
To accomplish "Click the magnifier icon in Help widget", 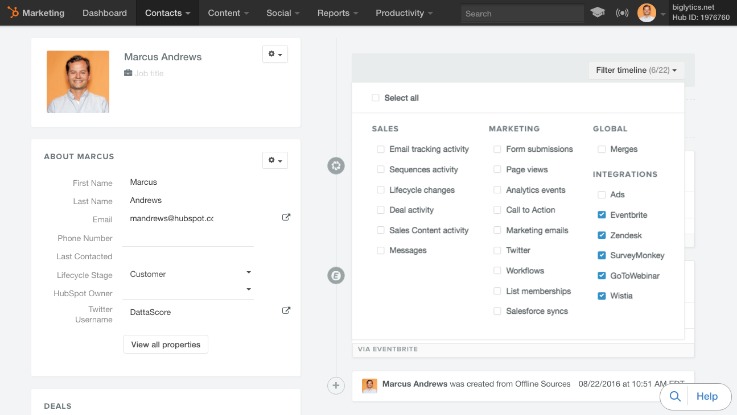I will point(676,397).
